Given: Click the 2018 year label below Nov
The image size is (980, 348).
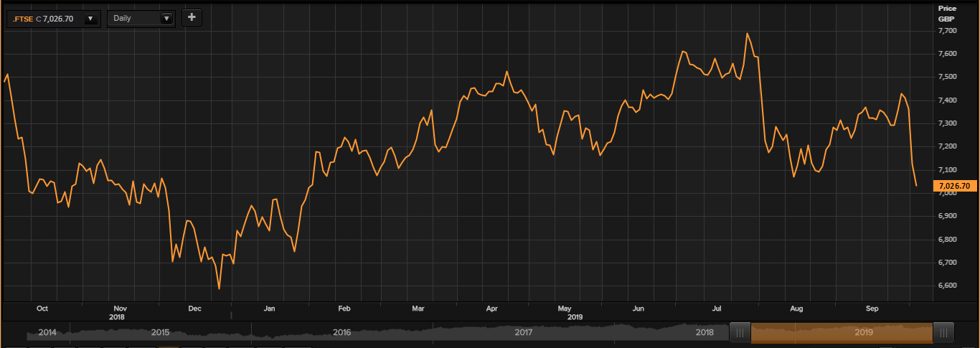Looking at the screenshot, I should (x=117, y=316).
